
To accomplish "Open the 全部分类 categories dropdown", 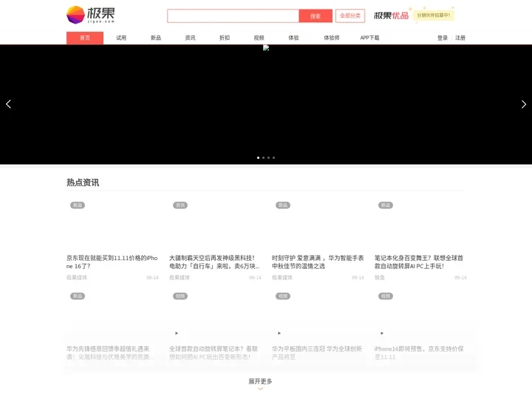I will pos(350,16).
